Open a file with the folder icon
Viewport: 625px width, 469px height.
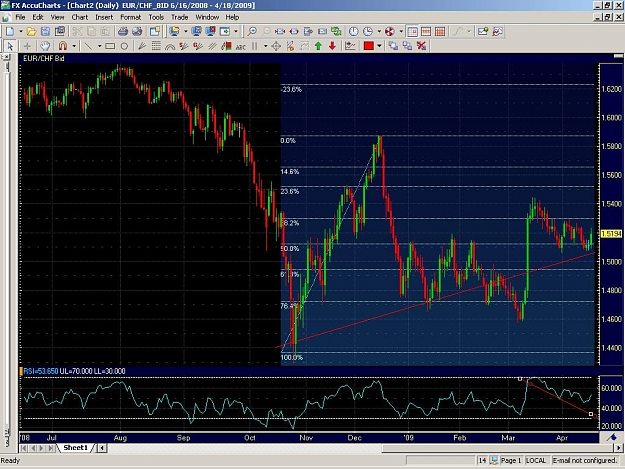(x=31, y=31)
